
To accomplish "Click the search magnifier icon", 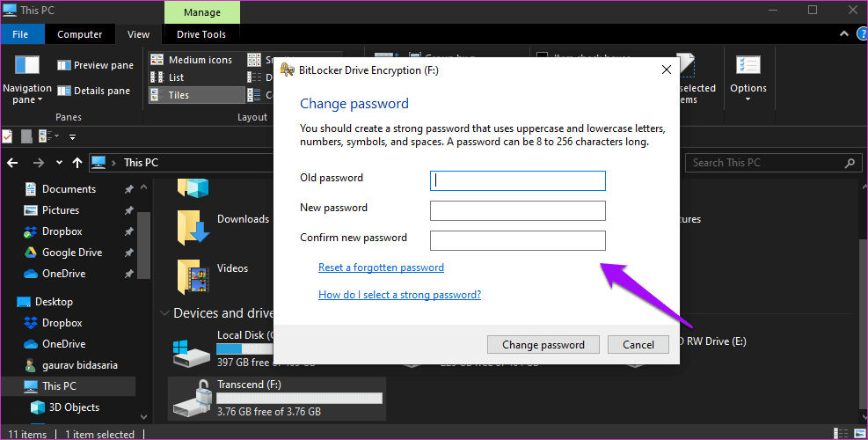I will (x=850, y=163).
